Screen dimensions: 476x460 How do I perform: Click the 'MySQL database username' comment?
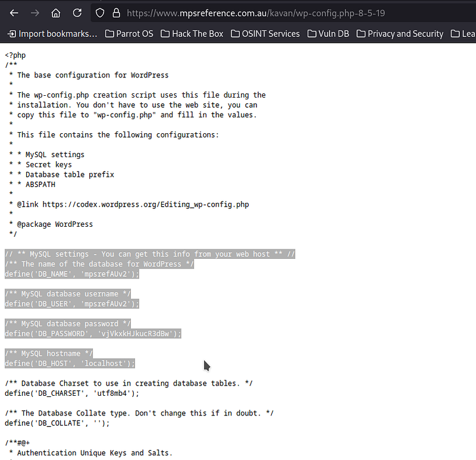(x=68, y=294)
